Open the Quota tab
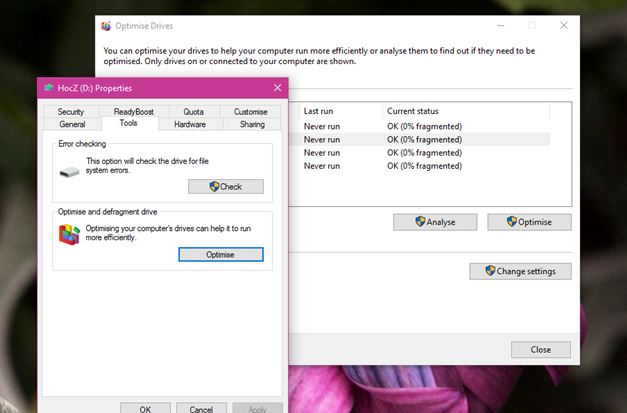Viewport: 627px width, 413px height. 194,112
